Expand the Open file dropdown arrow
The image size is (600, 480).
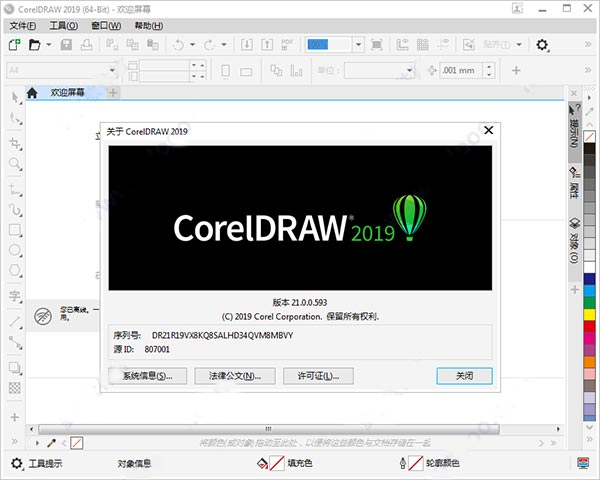click(x=47, y=45)
